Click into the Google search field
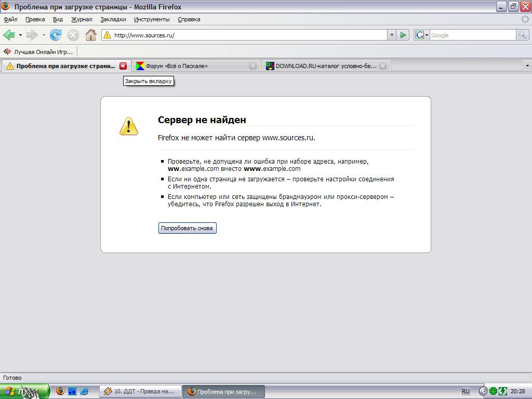This screenshot has height=399, width=532. click(x=472, y=35)
